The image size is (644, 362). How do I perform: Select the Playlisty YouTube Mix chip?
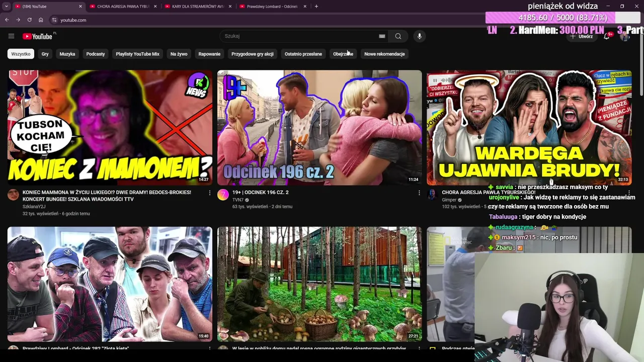click(x=137, y=54)
